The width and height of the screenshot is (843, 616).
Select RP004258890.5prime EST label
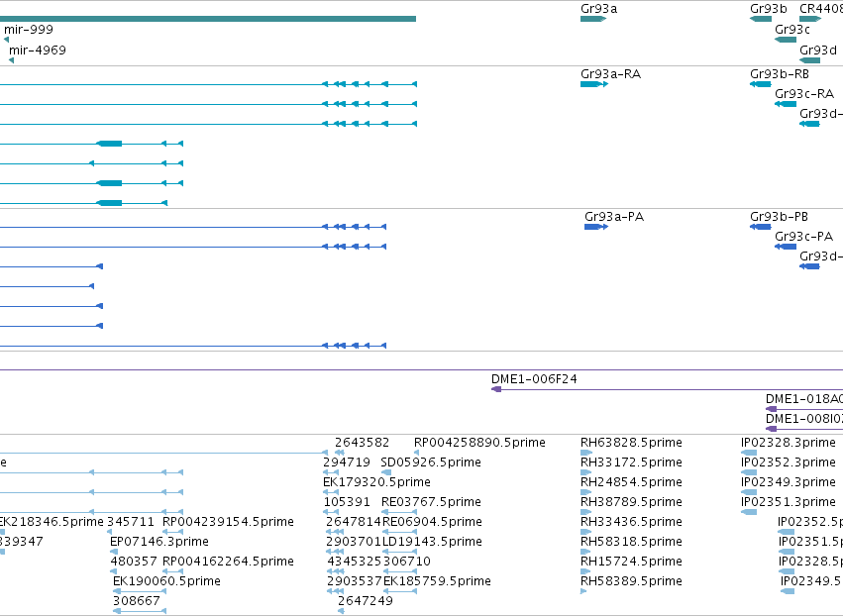tap(479, 443)
